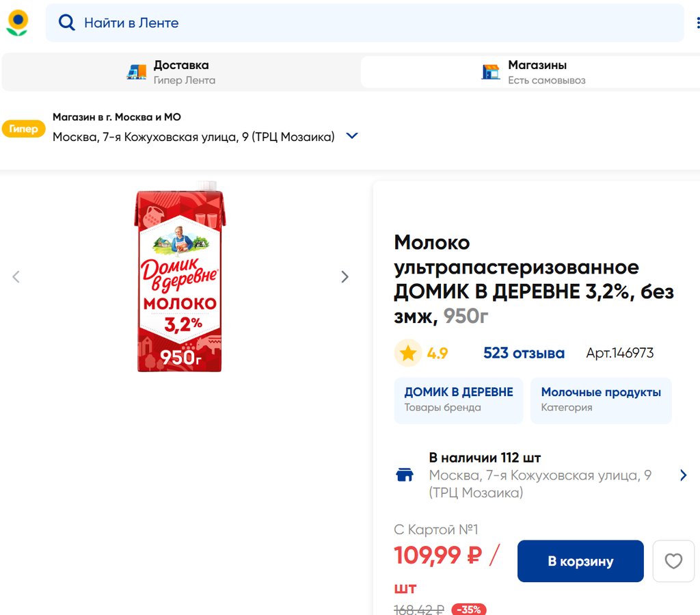The image size is (700, 615).
Task: Click the milk carton product image
Action: pyautogui.click(x=179, y=277)
